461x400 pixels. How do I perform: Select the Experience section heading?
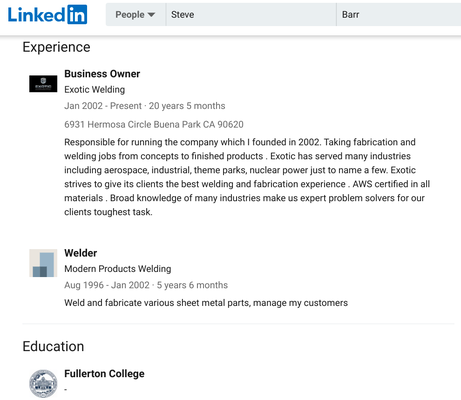(56, 47)
